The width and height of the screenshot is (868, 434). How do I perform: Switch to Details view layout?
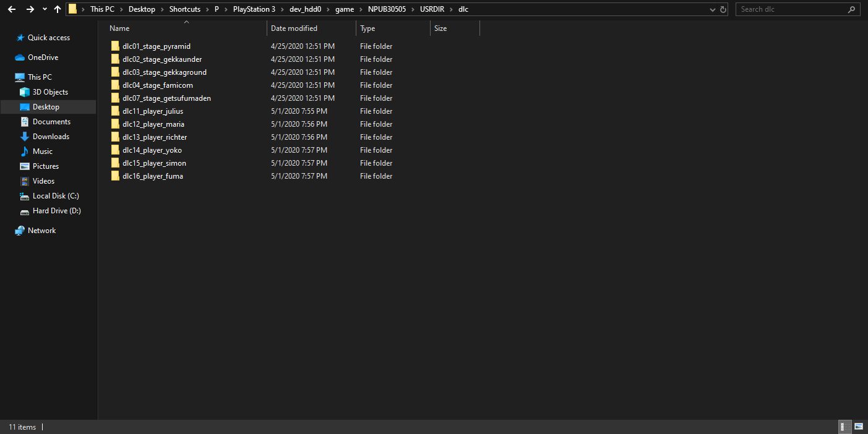(x=844, y=427)
